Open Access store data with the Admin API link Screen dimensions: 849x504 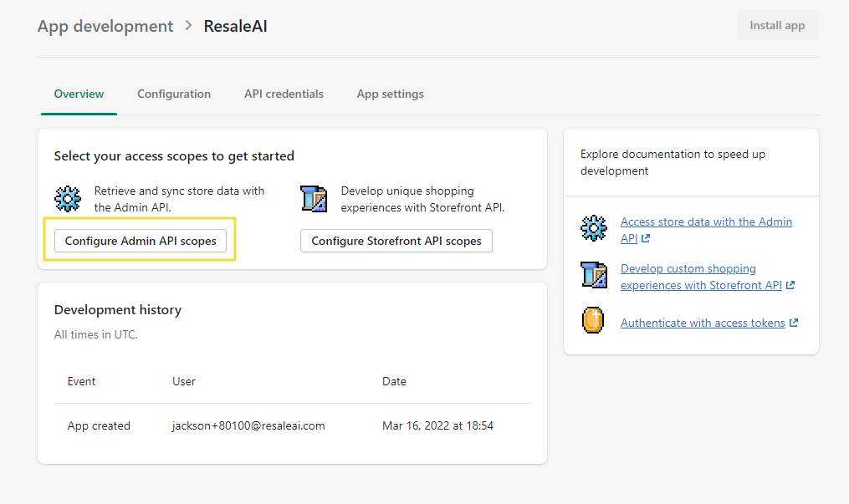tap(706, 230)
